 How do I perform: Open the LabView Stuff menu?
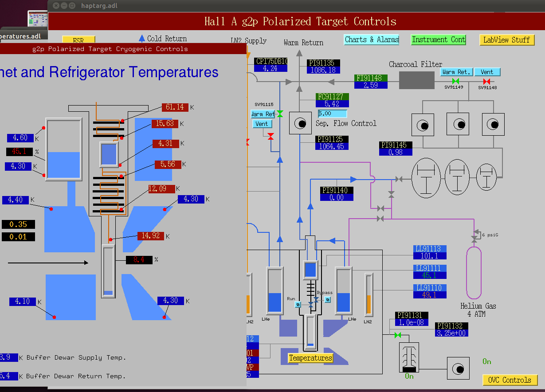(x=507, y=40)
